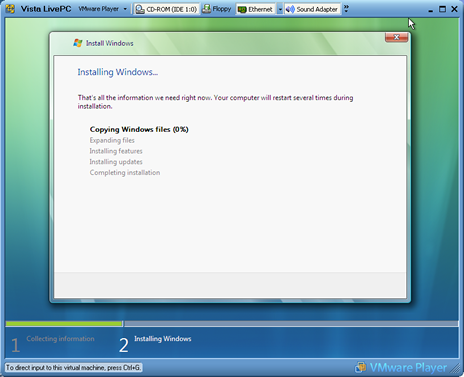Minimize the VMware Player window

click(x=430, y=10)
